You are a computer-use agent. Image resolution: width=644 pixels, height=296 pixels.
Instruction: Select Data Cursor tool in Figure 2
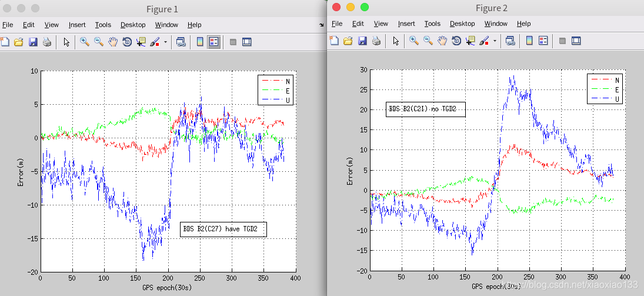click(471, 40)
